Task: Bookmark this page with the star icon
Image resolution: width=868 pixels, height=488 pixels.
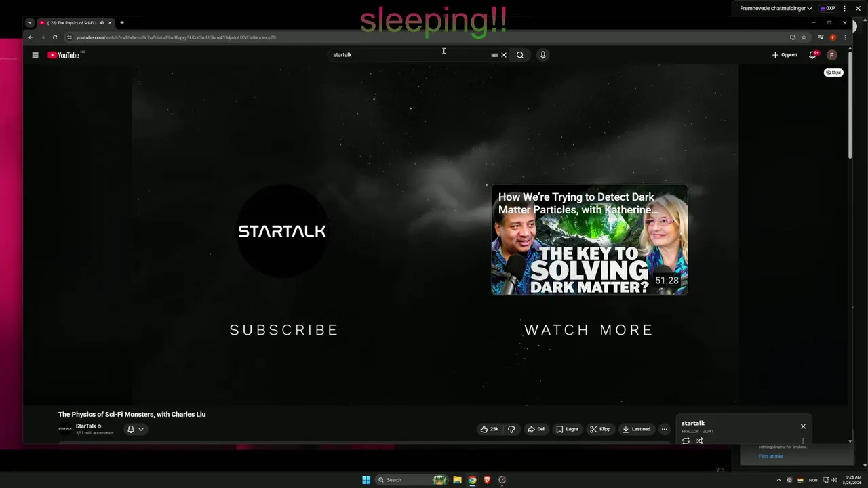Action: (x=804, y=37)
